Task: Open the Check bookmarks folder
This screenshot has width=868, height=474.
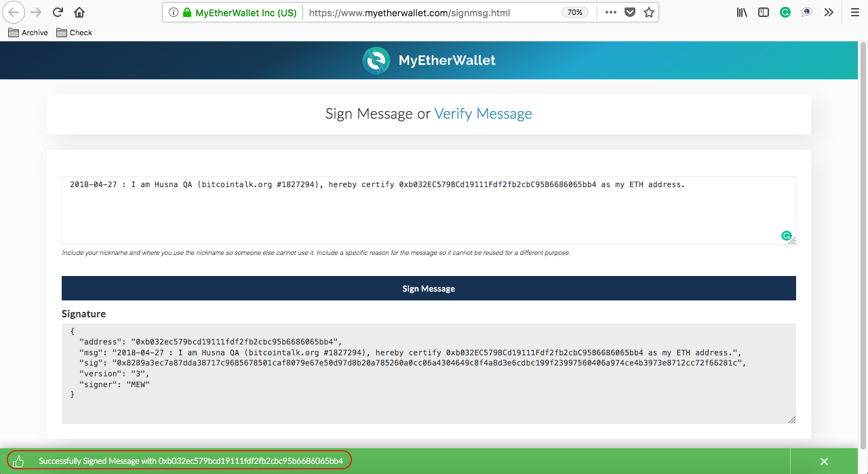Action: (75, 33)
